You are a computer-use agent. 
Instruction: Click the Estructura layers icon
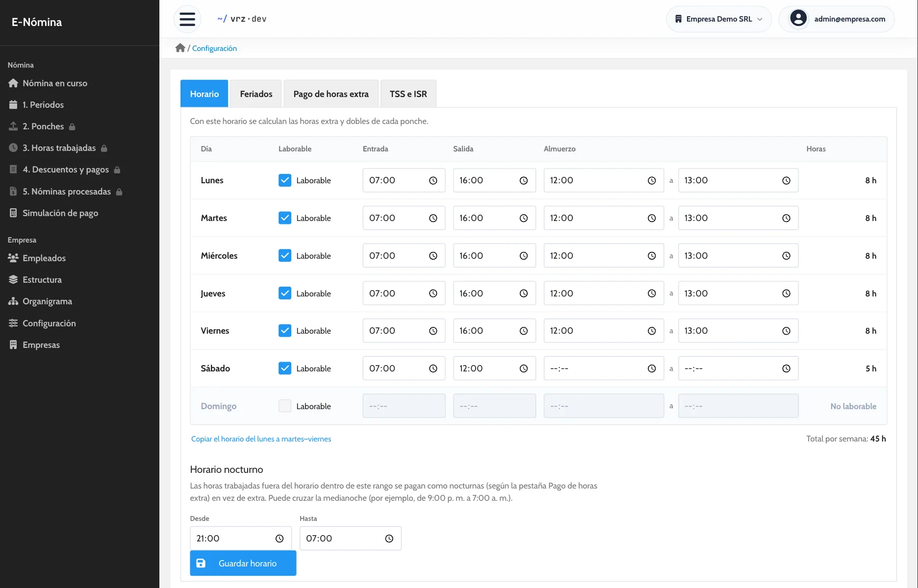click(x=13, y=280)
